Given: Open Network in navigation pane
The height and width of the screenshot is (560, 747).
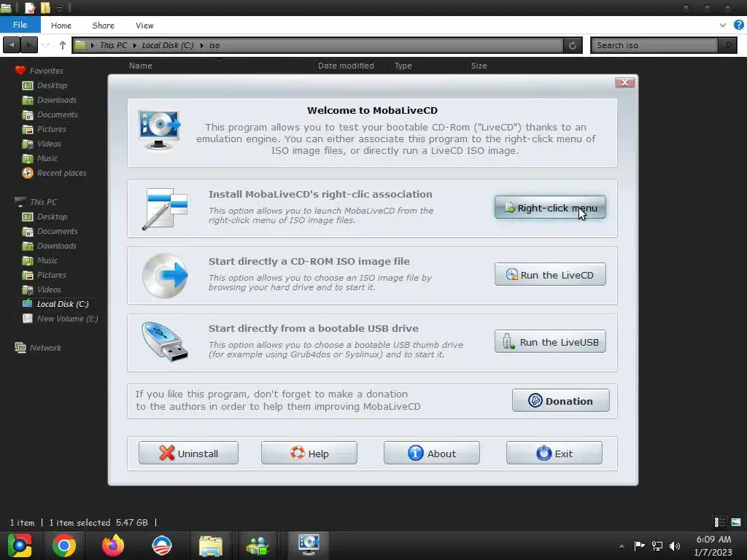Looking at the screenshot, I should point(45,348).
